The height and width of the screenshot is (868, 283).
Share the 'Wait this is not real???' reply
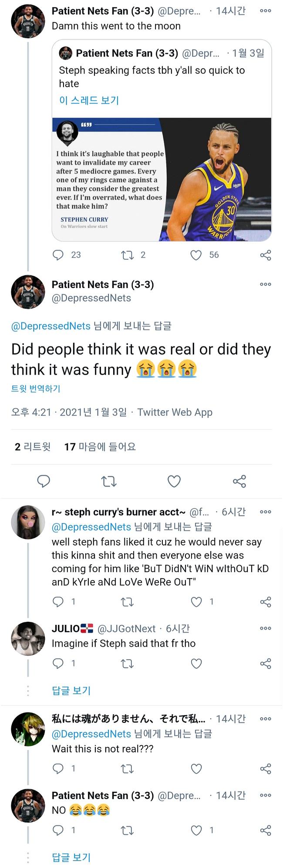266,769
